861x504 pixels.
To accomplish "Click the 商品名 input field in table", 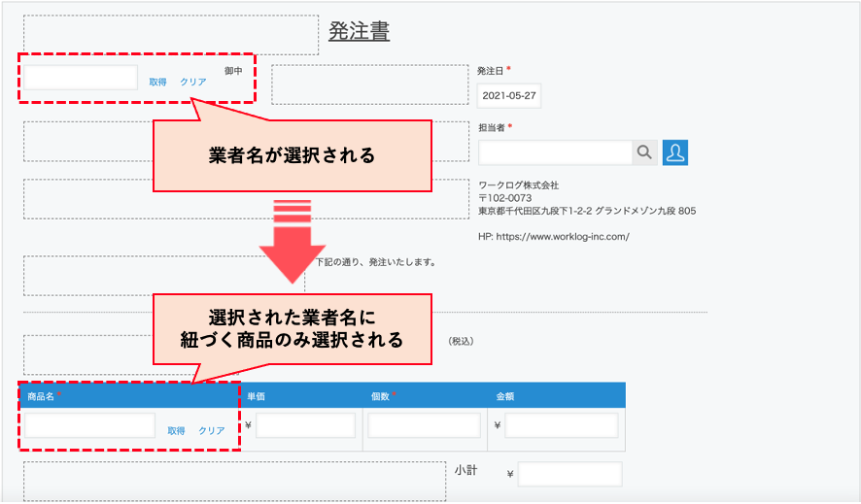I will coord(90,425).
